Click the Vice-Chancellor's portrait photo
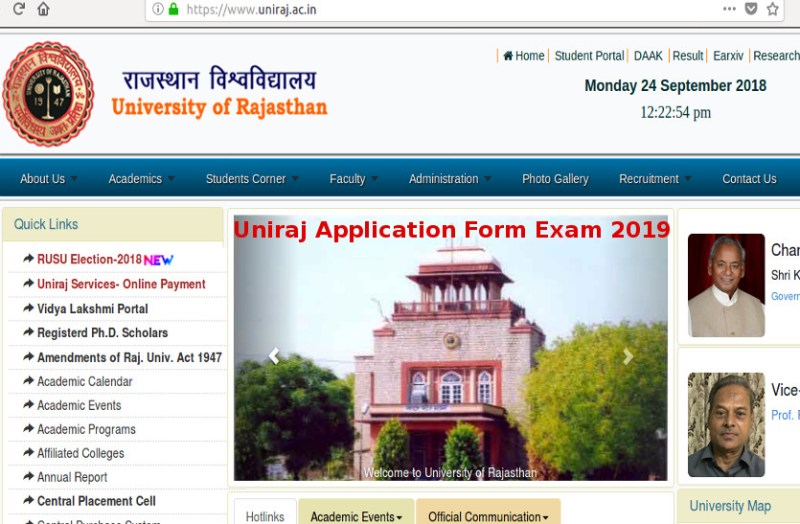This screenshot has width=800, height=524. click(726, 425)
